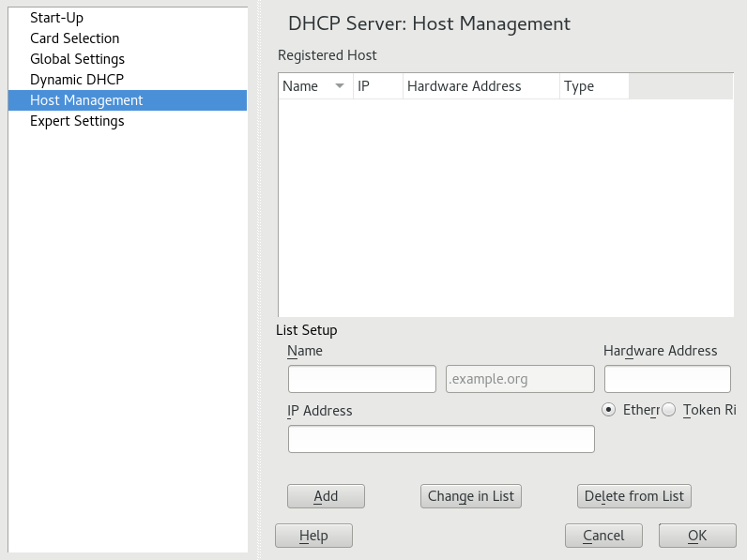This screenshot has height=560, width=747.
Task: Focus the Hardware Address input field
Action: 667,379
